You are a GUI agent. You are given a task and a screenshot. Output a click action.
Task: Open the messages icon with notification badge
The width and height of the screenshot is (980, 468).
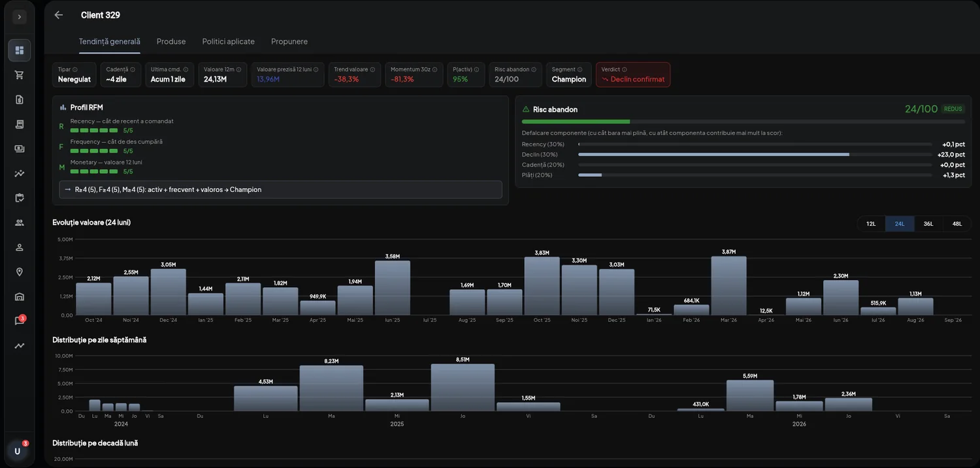coord(20,321)
